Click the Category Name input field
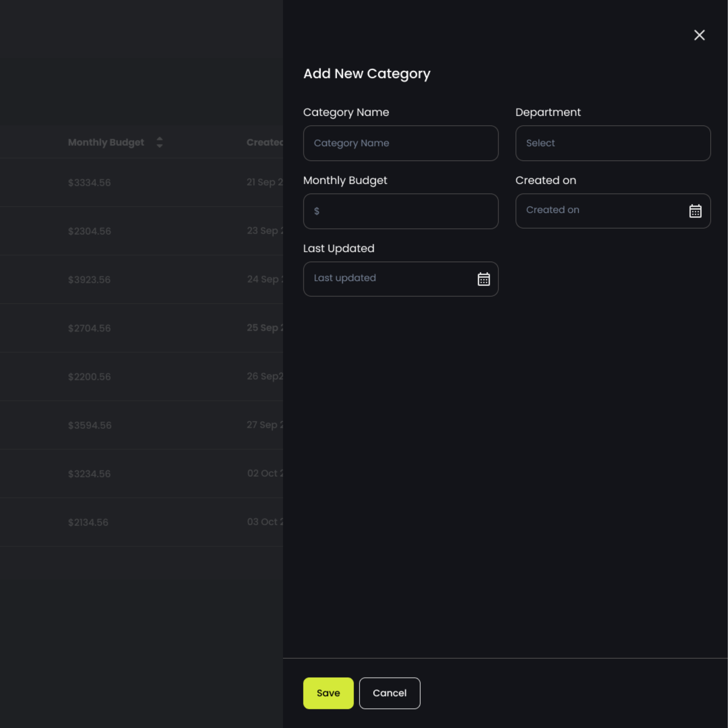The image size is (728, 728). [x=400, y=143]
